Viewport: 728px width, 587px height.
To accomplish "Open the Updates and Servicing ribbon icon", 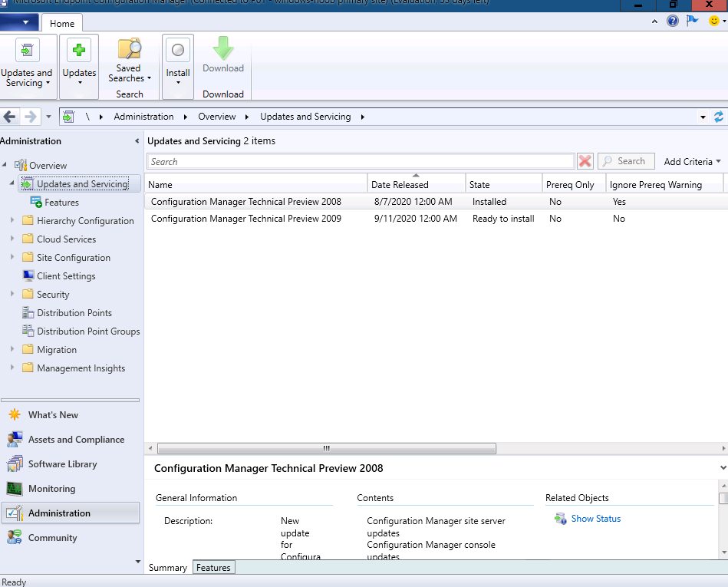I will (x=28, y=50).
